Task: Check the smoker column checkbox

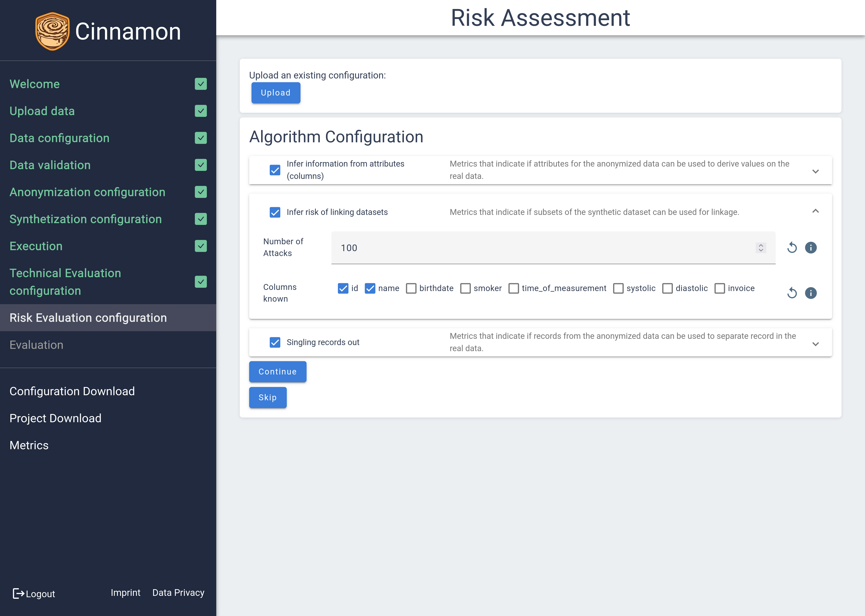Action: click(x=465, y=288)
